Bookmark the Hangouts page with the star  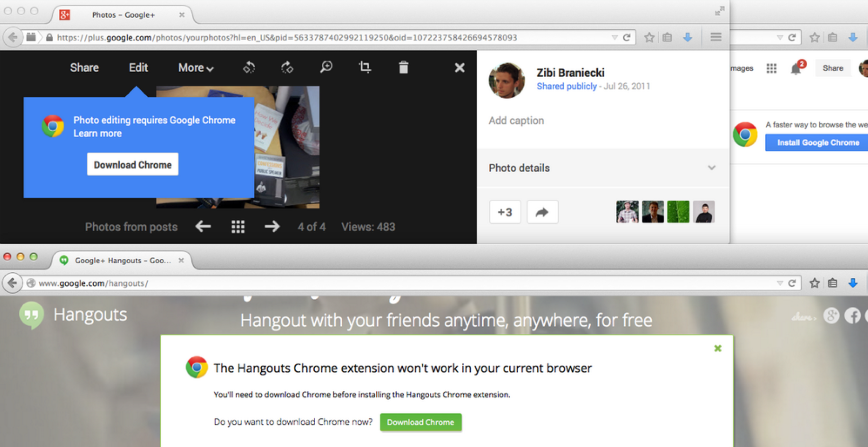(x=815, y=283)
